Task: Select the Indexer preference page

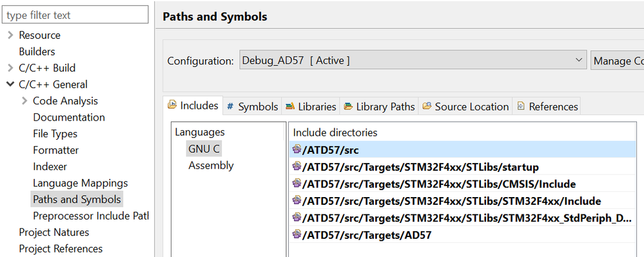Action: [x=50, y=166]
